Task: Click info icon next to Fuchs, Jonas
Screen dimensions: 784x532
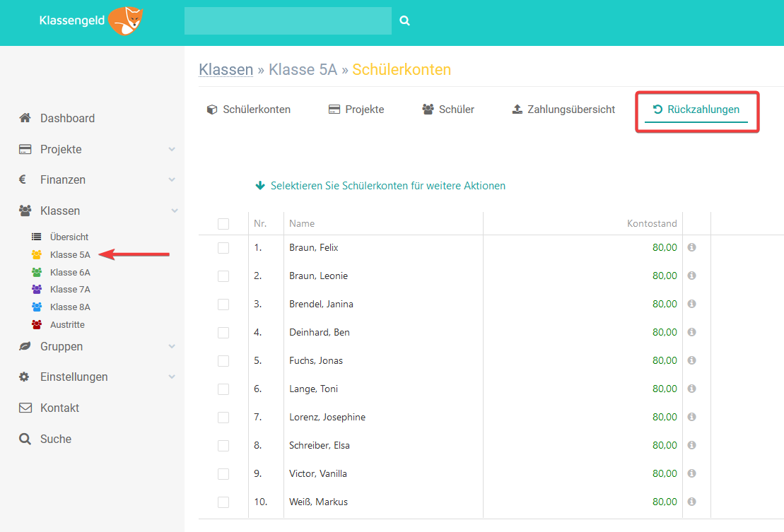Action: tap(691, 360)
